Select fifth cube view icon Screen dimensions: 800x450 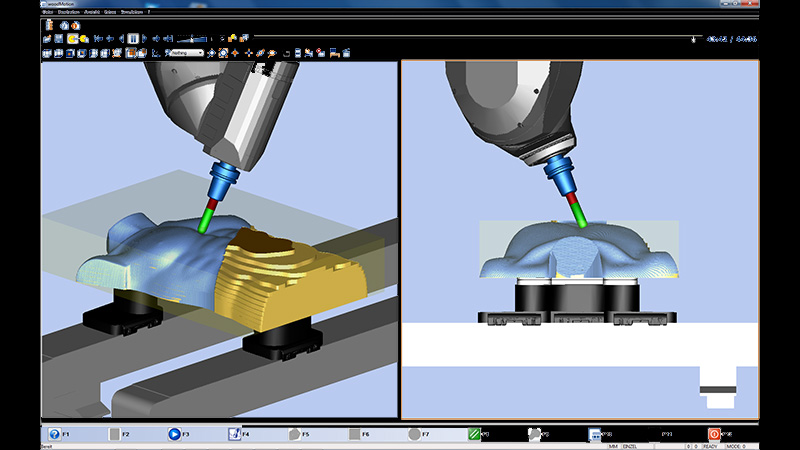click(x=93, y=53)
